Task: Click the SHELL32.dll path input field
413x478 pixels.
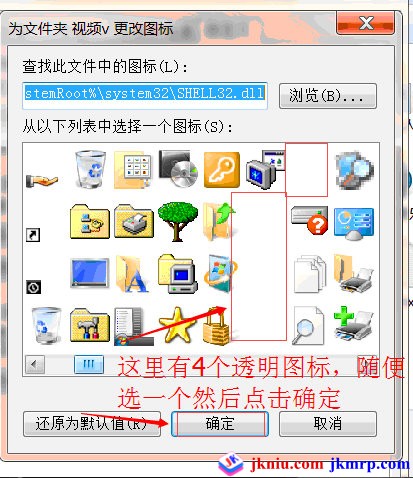Action: (x=145, y=96)
